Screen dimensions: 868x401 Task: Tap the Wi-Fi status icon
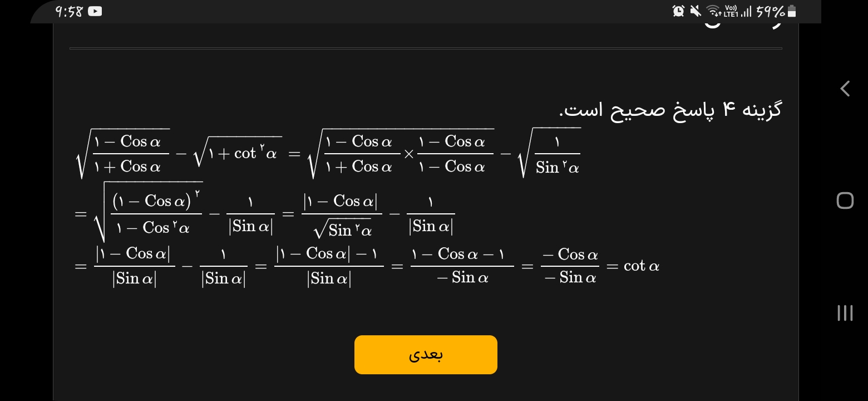tap(713, 11)
